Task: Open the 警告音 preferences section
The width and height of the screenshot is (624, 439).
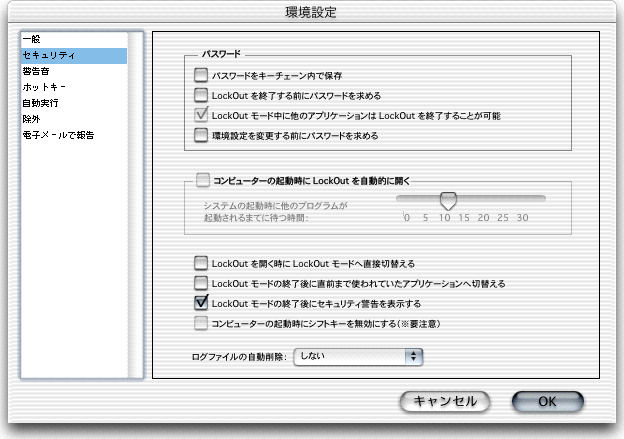Action: pos(74,71)
